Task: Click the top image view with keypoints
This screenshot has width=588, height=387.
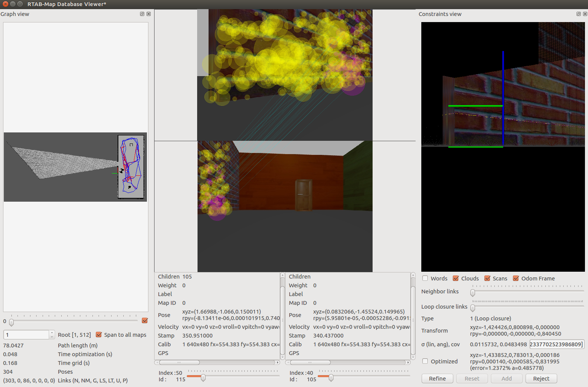Action: tap(285, 75)
